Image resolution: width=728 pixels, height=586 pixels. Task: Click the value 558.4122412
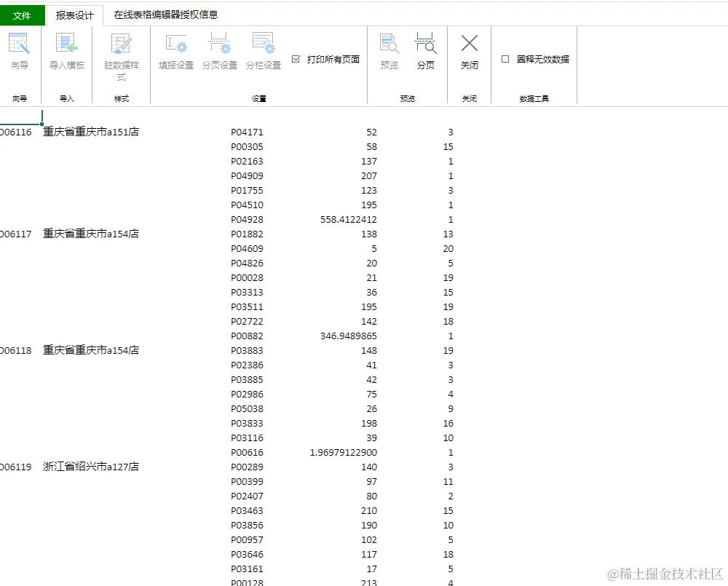pyautogui.click(x=349, y=220)
